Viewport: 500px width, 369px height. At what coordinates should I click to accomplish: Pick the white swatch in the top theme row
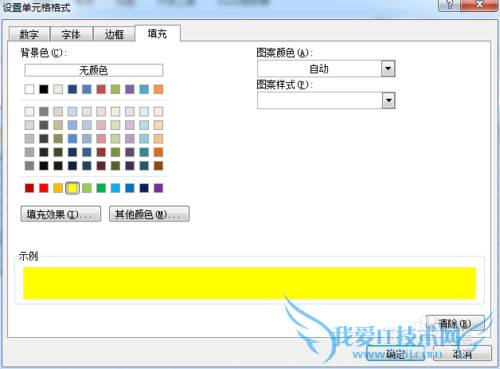[29, 89]
